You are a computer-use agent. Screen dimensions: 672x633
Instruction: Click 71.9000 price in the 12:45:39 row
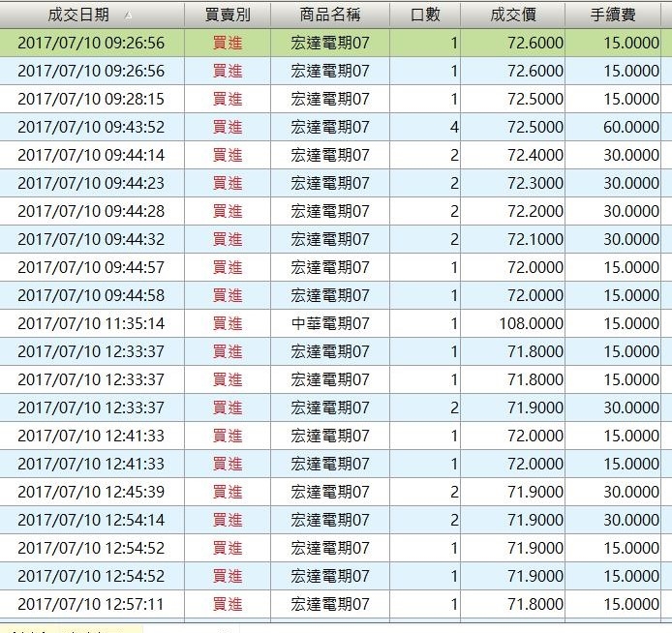tap(513, 492)
